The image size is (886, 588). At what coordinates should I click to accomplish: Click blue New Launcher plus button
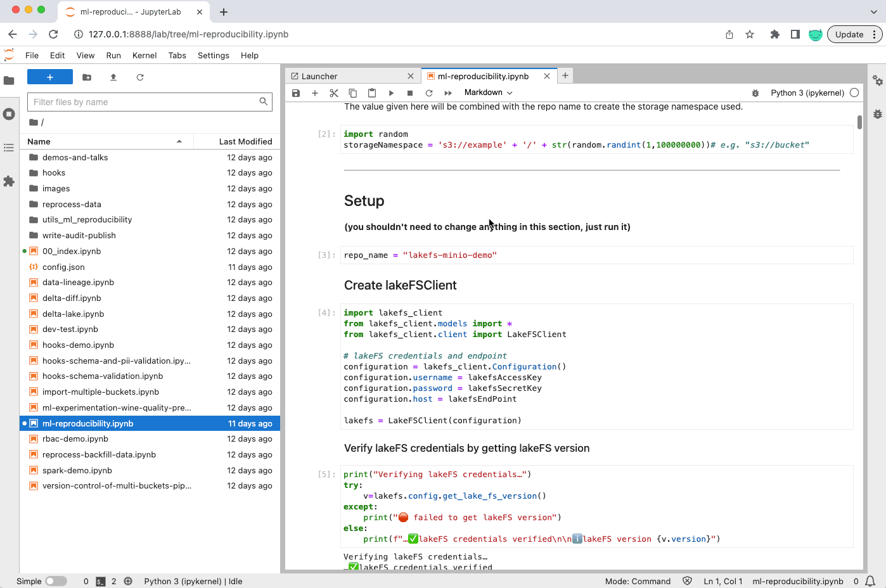pyautogui.click(x=50, y=77)
